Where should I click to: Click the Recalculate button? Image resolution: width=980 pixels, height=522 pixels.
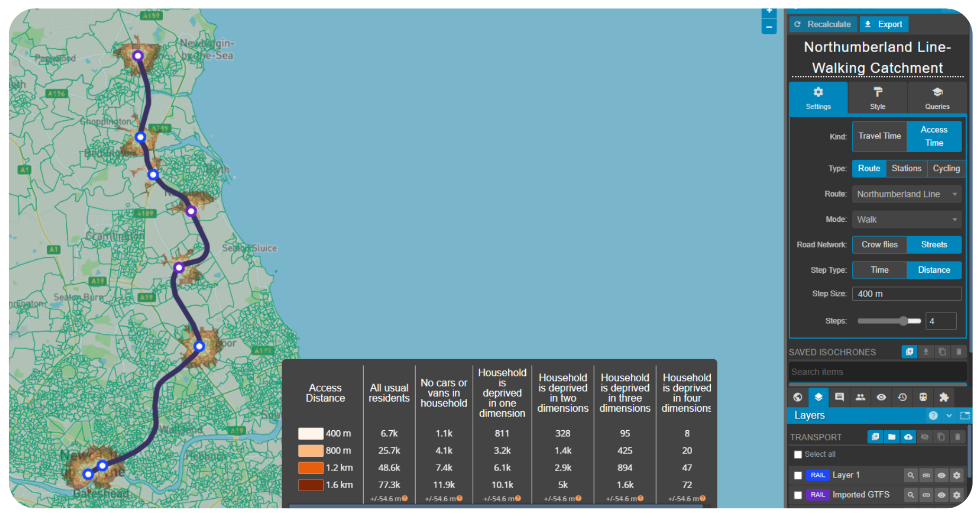pos(824,24)
